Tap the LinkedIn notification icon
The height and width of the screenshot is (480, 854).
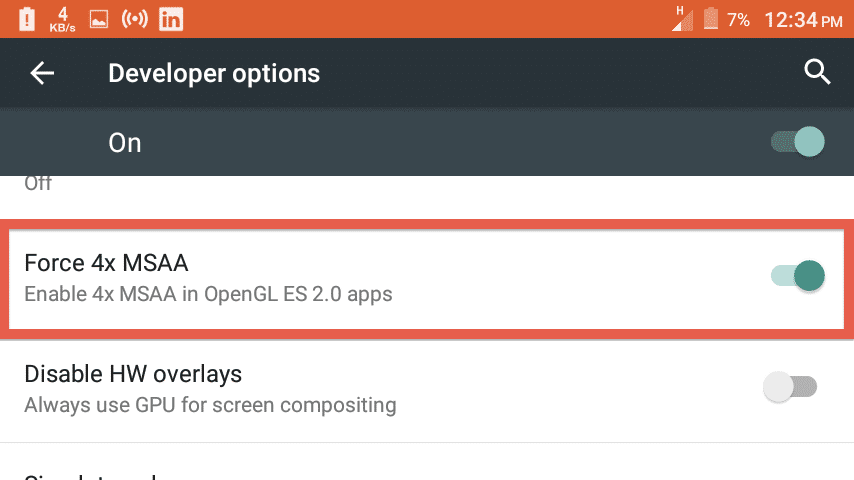[x=170, y=20]
